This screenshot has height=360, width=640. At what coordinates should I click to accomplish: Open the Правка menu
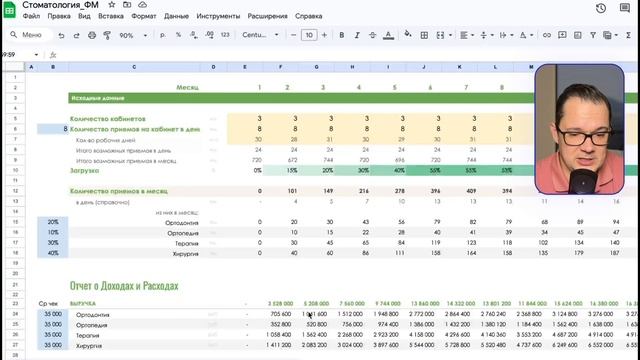click(x=59, y=16)
